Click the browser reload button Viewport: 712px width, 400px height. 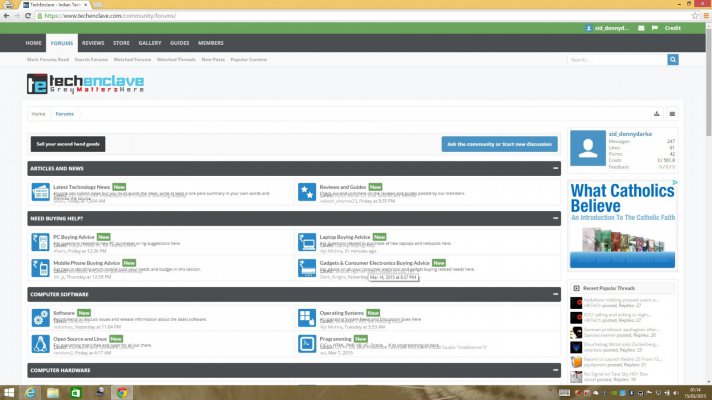pos(28,16)
